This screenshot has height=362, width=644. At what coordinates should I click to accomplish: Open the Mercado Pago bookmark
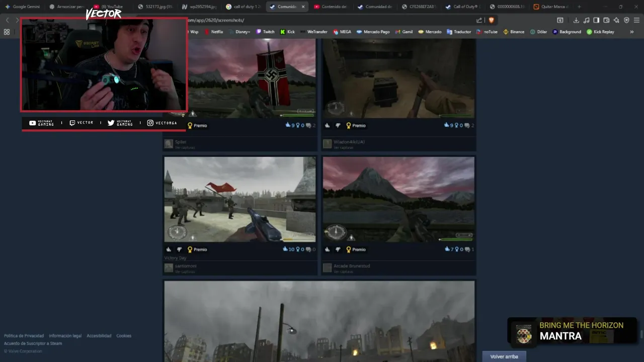click(373, 32)
